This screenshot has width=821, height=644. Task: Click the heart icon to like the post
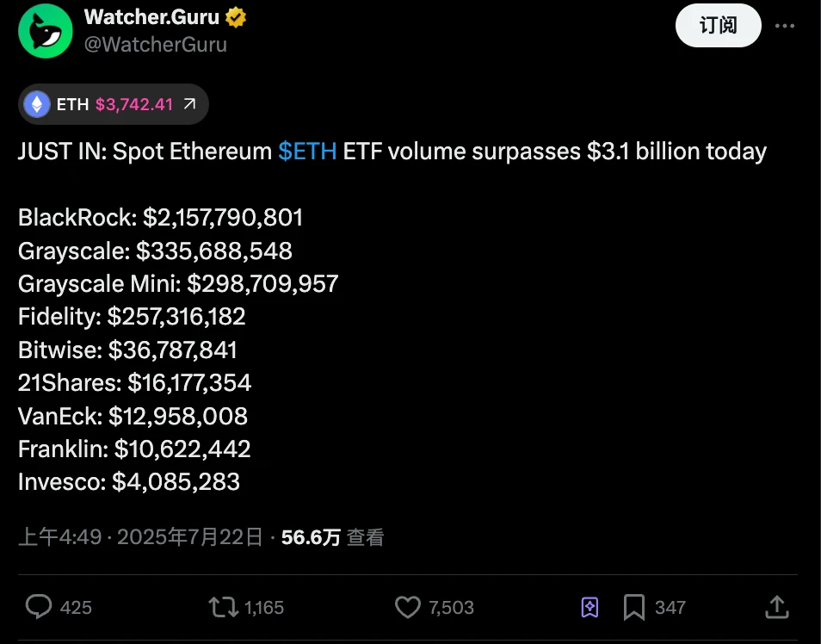[406, 607]
